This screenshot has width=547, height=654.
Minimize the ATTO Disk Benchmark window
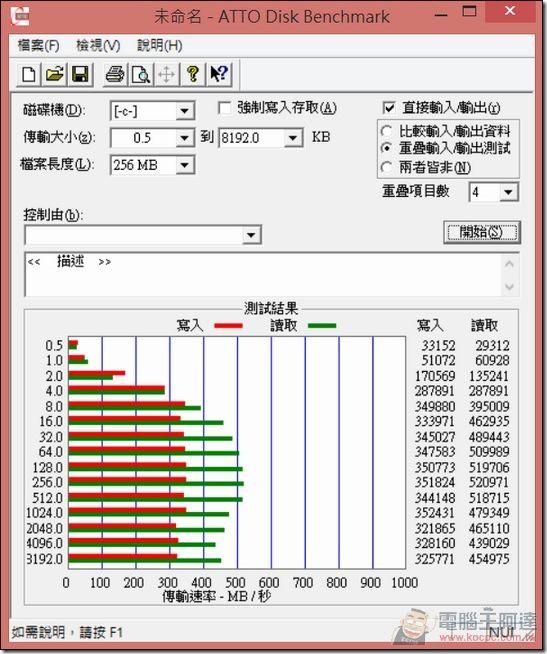[x=441, y=15]
